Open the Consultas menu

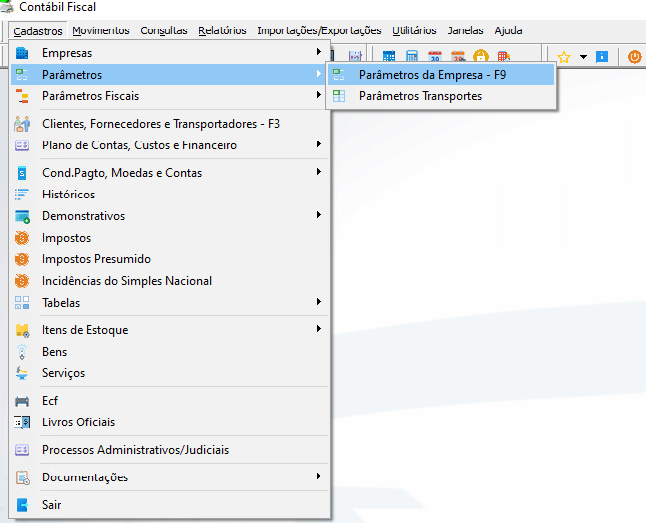pos(164,30)
